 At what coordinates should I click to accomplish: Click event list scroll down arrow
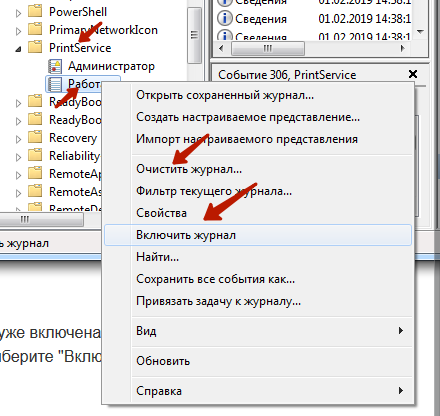point(420,32)
